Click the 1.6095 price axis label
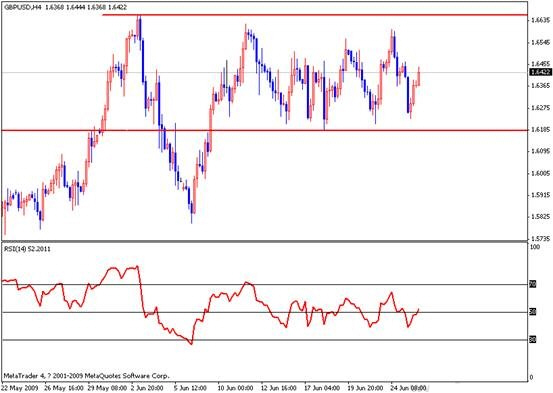 [540, 151]
